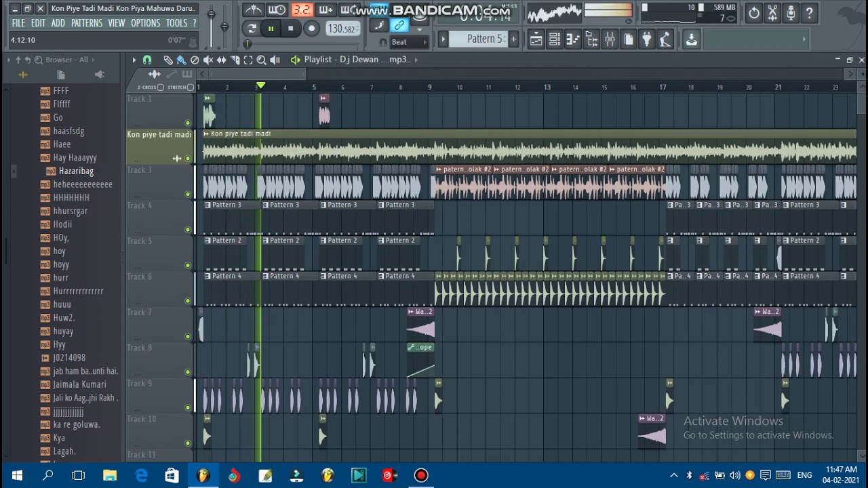
Task: Open the VIEW menu
Action: coord(117,23)
